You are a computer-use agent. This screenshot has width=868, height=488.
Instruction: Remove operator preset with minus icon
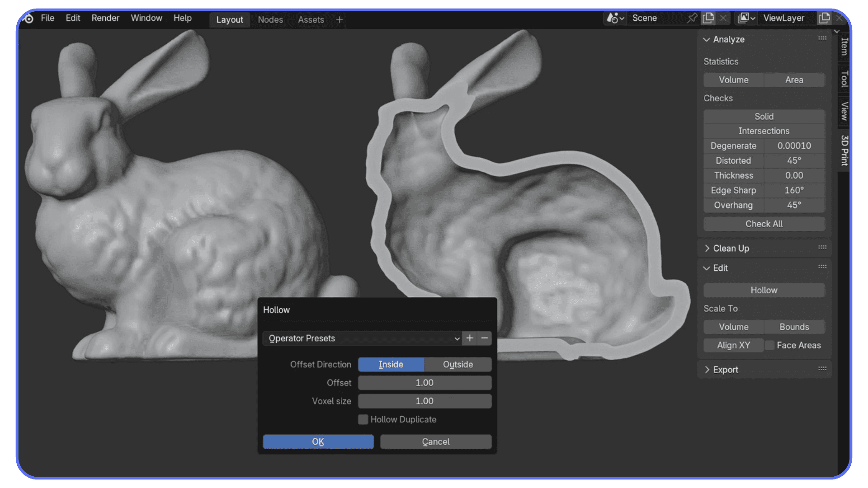pyautogui.click(x=485, y=338)
